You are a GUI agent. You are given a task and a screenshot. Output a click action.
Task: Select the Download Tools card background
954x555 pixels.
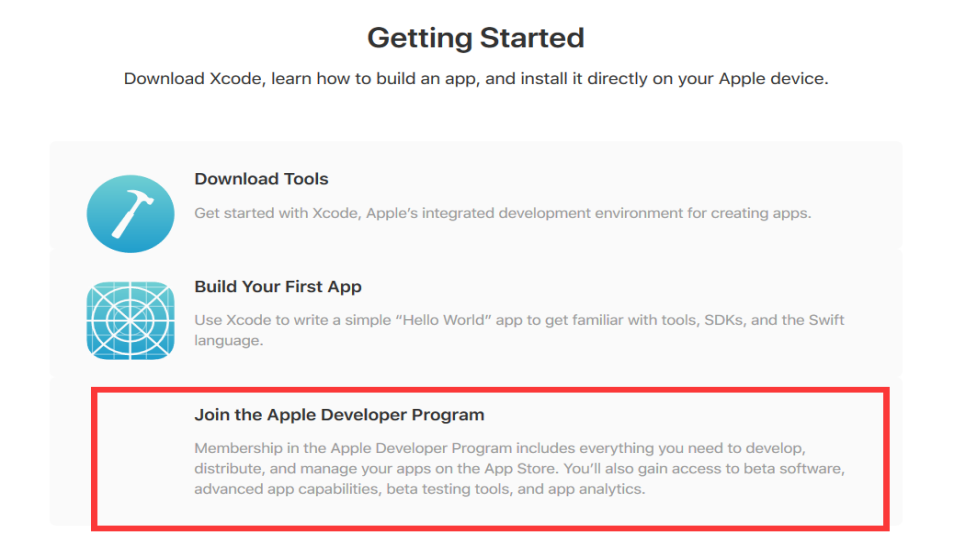tap(476, 195)
